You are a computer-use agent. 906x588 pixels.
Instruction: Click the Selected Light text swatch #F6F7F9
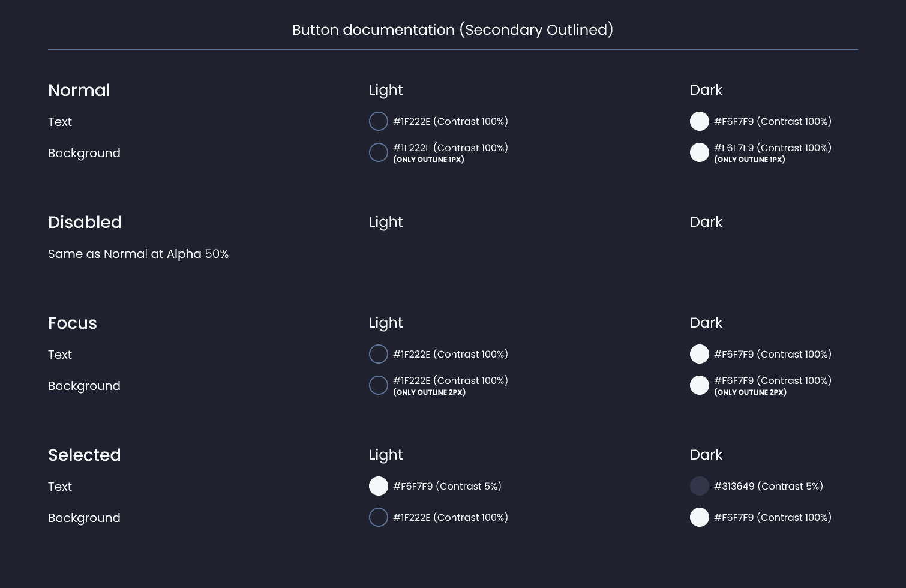point(378,486)
